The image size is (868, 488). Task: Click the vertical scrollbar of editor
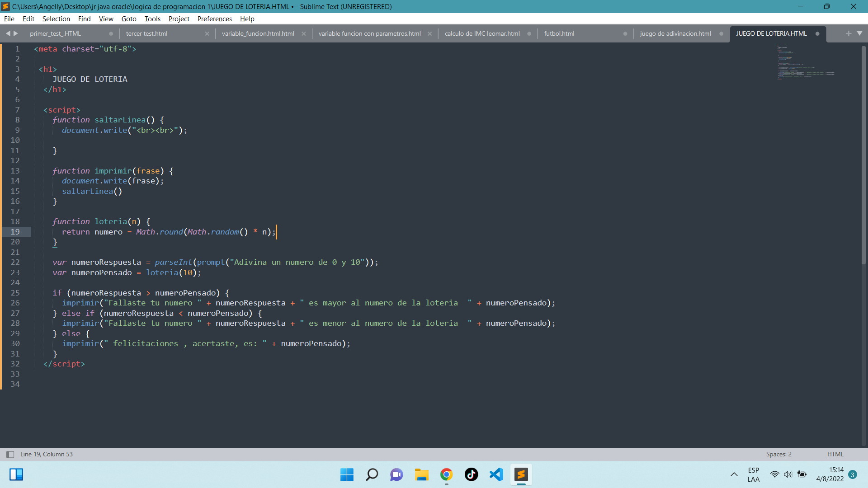point(863,155)
